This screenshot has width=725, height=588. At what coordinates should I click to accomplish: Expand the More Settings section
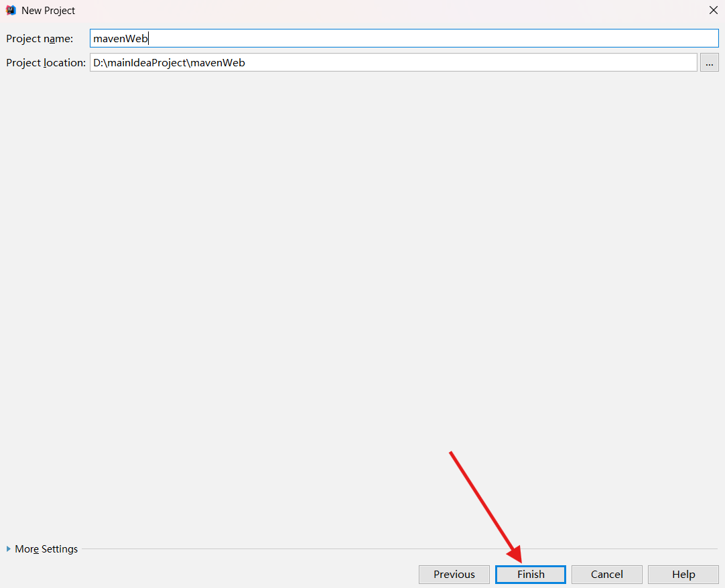click(x=42, y=548)
